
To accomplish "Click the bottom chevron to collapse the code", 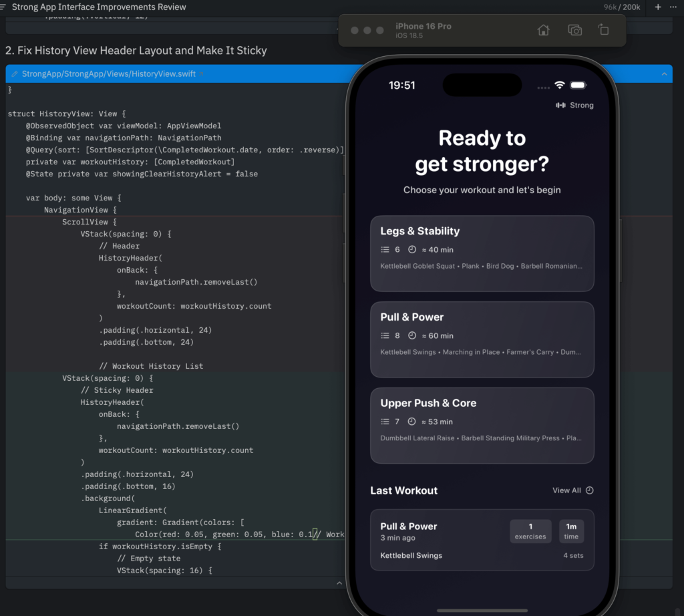I will coord(339,583).
